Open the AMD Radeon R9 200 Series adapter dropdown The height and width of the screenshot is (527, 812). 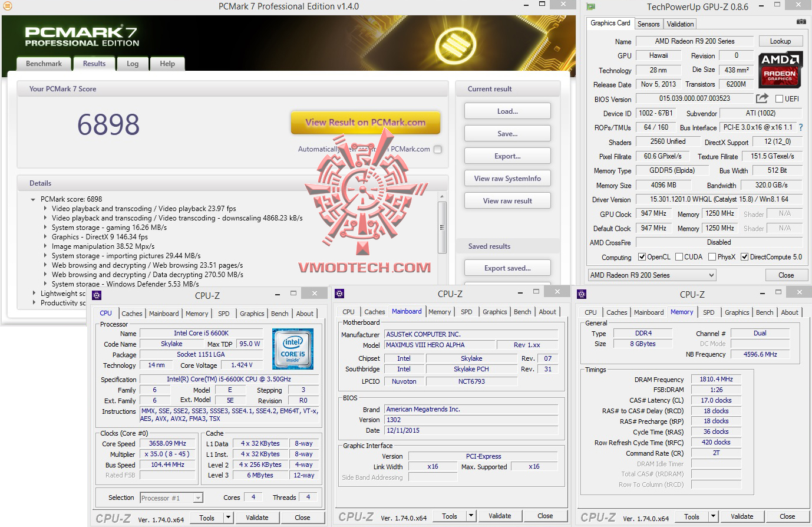pyautogui.click(x=652, y=275)
